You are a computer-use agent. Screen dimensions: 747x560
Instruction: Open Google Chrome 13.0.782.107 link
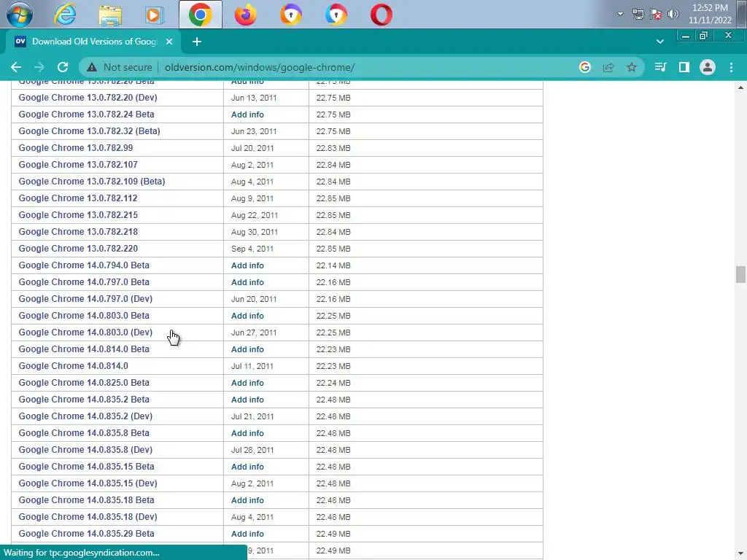pyautogui.click(x=78, y=165)
